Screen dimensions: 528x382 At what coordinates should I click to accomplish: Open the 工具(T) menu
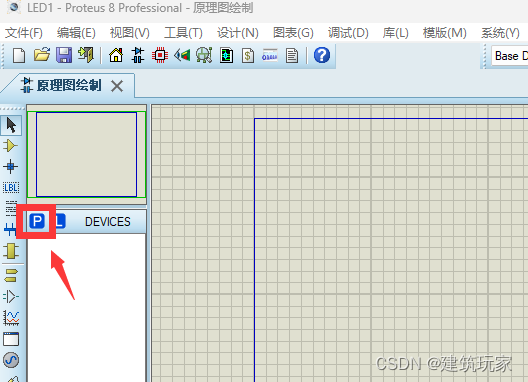tap(183, 33)
